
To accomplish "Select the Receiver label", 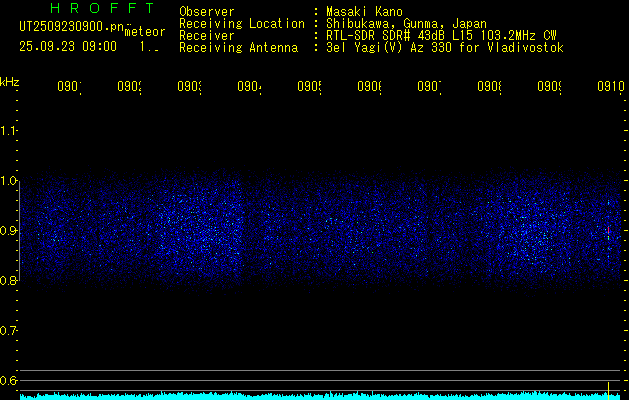I will pyautogui.click(x=207, y=36).
